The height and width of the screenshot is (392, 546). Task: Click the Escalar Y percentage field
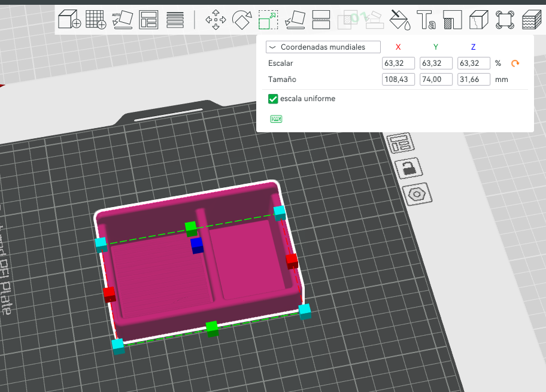[436, 63]
